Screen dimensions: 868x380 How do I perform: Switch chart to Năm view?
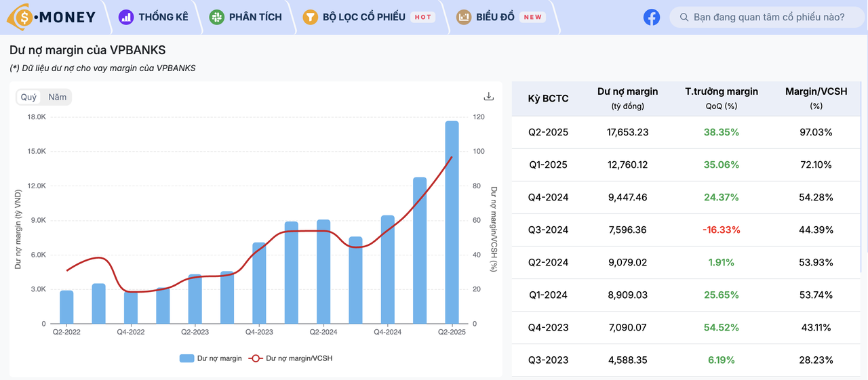pos(58,97)
